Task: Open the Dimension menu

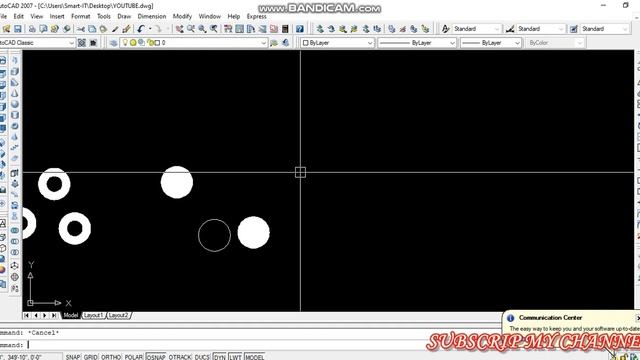Action: [152, 16]
